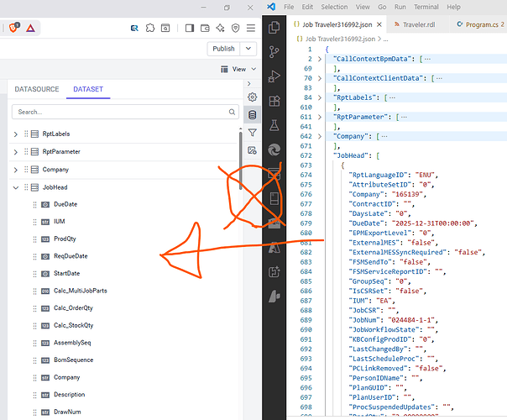Click bottom activity bar icon below sparkle icon
This screenshot has width=507, height=420.
point(274,297)
